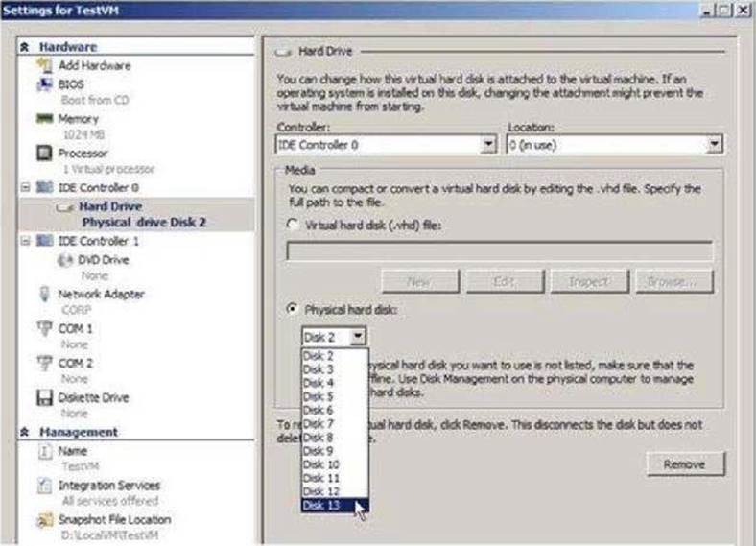Screen dimensions: 756x546
Task: Click the Hard Drive icon in right pane header
Action: (284, 52)
